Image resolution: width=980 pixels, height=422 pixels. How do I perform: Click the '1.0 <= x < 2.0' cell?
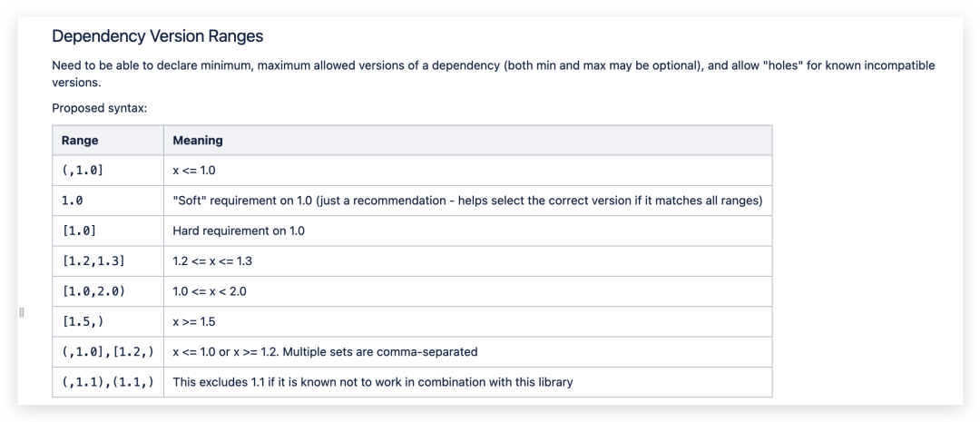point(467,291)
